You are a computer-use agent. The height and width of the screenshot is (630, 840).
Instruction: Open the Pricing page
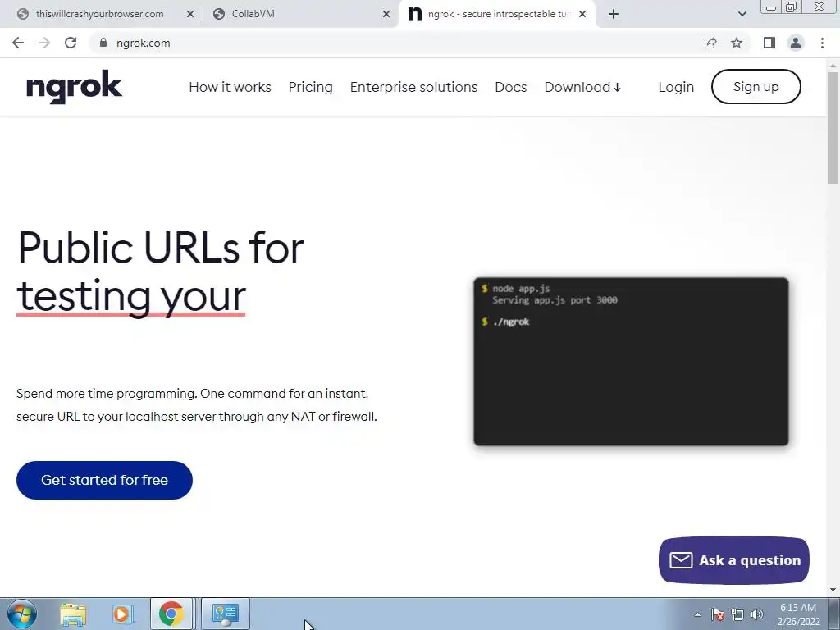pos(311,87)
